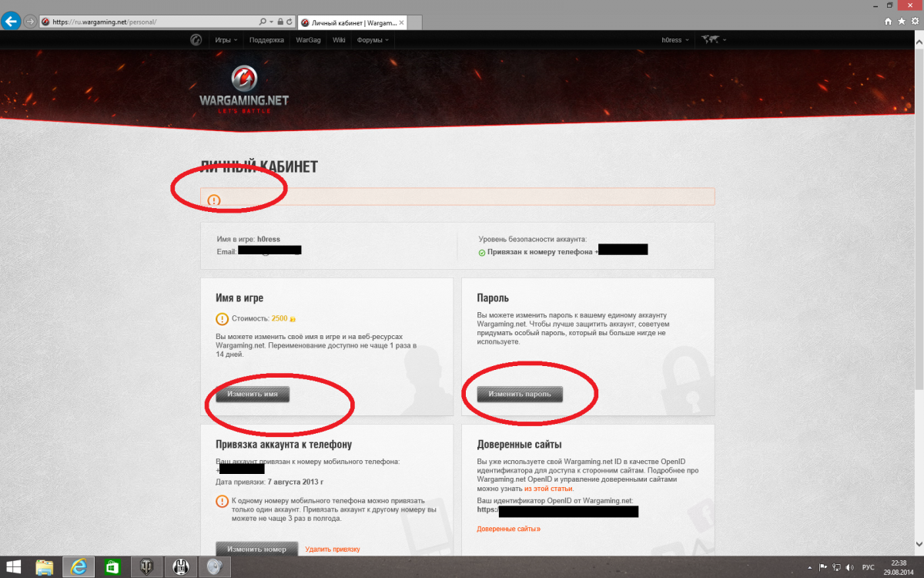Click the large Wargaming.net logo
924x578 pixels.
pyautogui.click(x=244, y=89)
